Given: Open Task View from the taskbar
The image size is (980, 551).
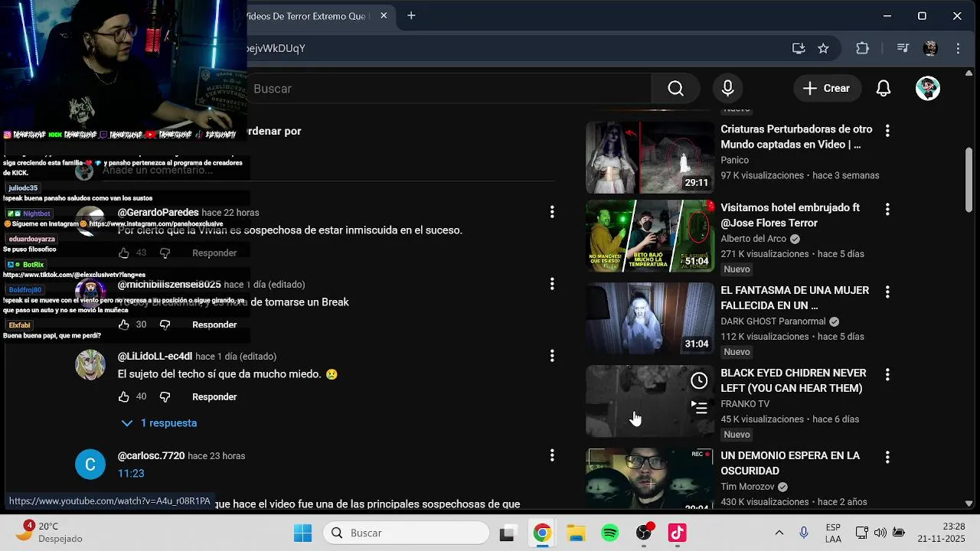Looking at the screenshot, I should pos(507,533).
